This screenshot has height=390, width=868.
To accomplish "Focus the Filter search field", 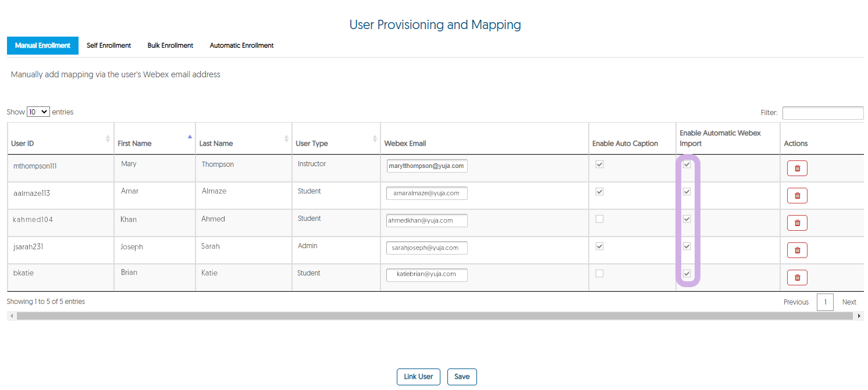I will (823, 113).
